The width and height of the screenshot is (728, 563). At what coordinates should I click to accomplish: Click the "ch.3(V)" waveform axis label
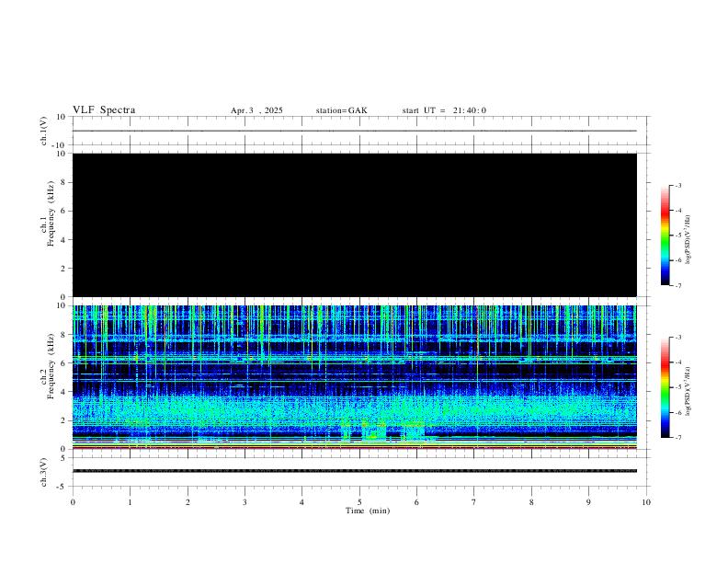pyautogui.click(x=43, y=472)
